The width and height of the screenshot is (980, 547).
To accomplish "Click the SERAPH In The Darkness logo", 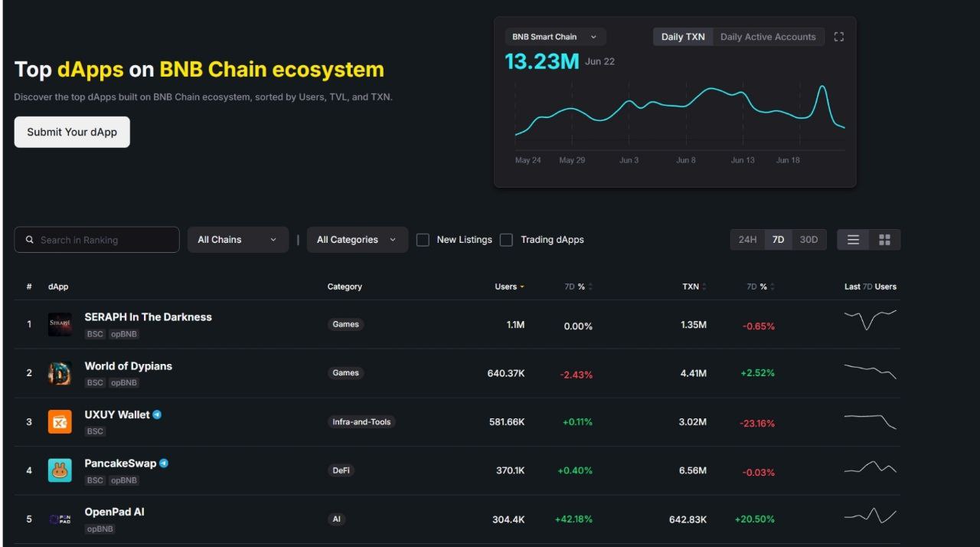I will 60,324.
